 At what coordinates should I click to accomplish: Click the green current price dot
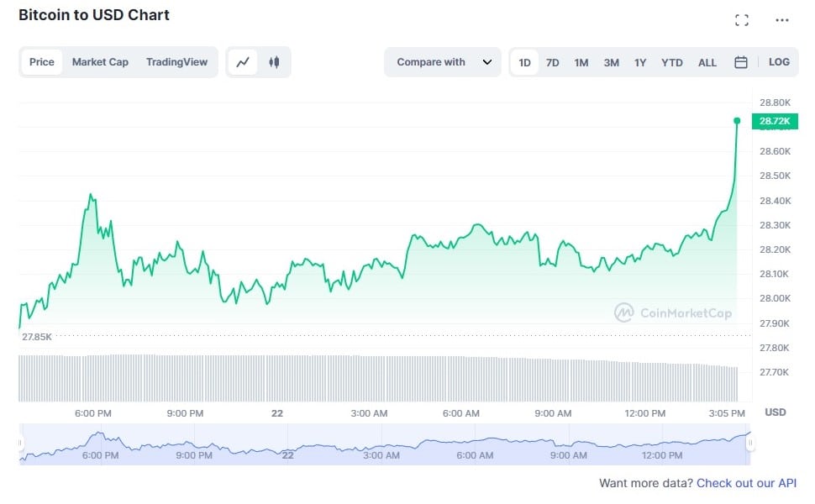(x=737, y=121)
